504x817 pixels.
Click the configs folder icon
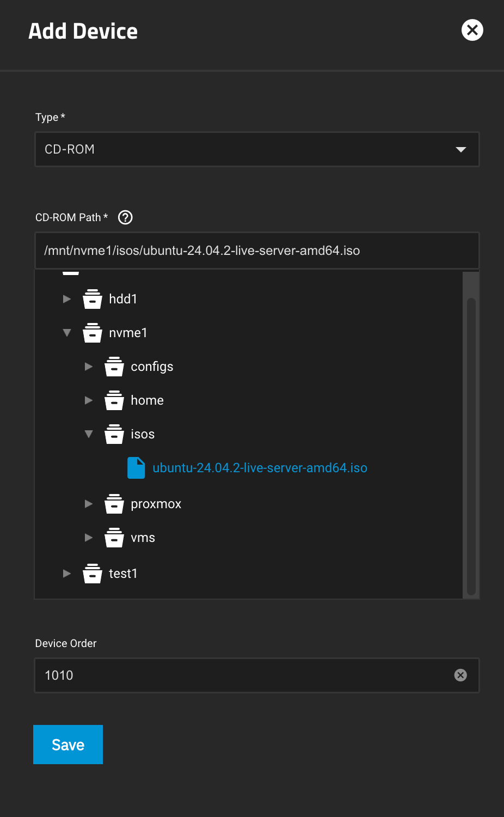point(114,367)
